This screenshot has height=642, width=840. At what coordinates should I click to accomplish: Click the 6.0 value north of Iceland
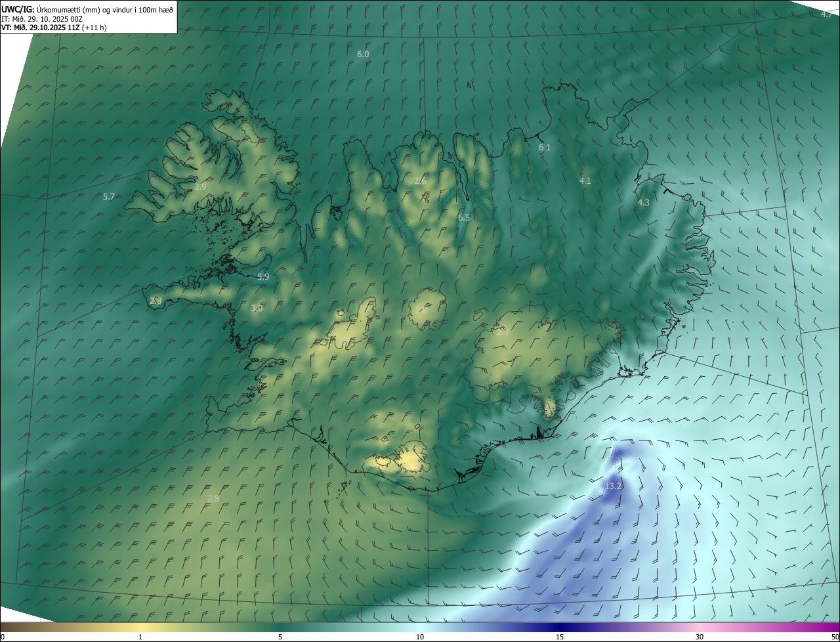[363, 54]
